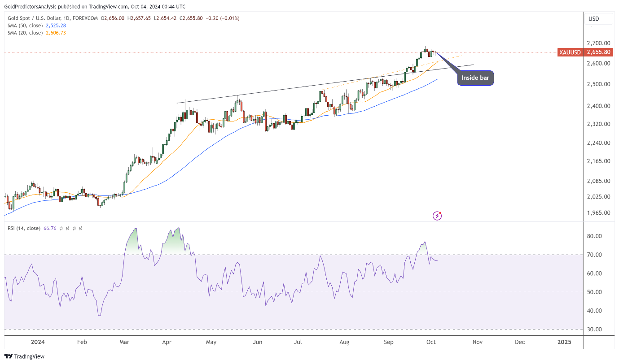Click the 2024 label on time axis
The height and width of the screenshot is (364, 619).
38,342
